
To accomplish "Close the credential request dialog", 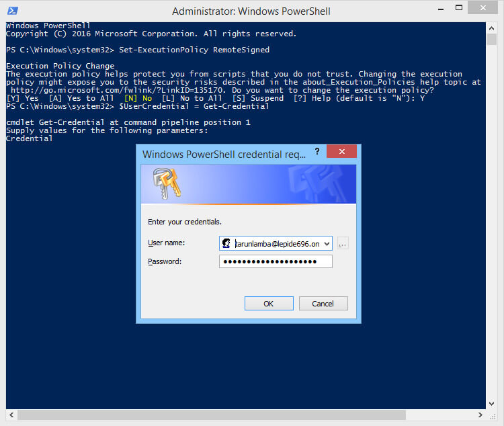I will tap(341, 151).
